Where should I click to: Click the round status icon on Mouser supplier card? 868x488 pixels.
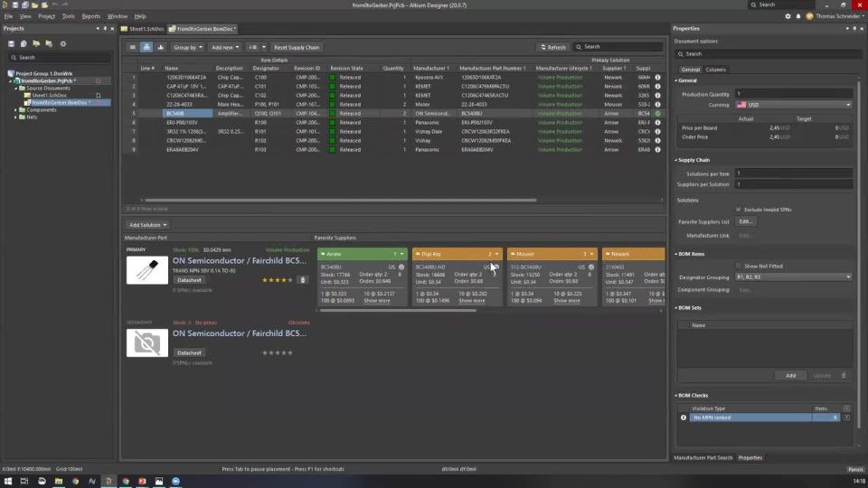pyautogui.click(x=591, y=267)
